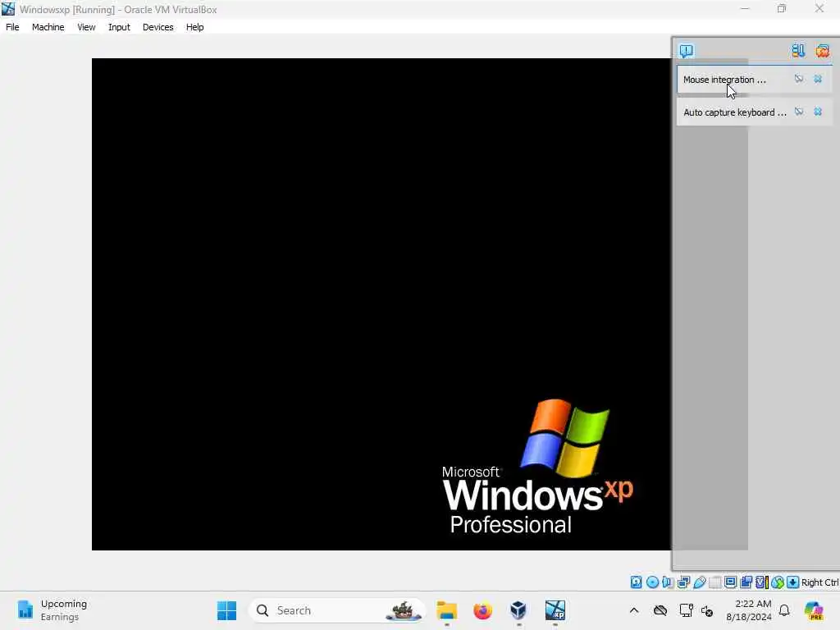Open the Copilot preview icon

pos(813,610)
